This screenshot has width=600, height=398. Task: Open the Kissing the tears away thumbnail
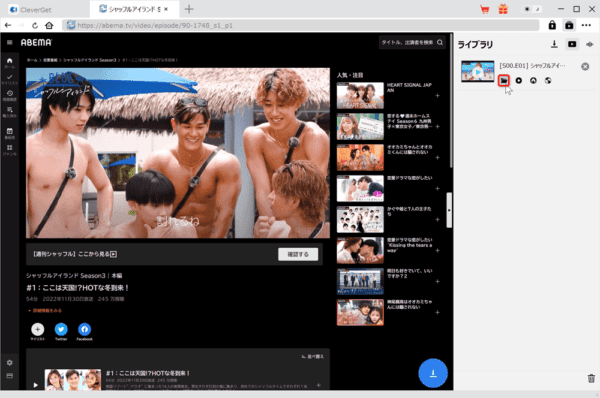pyautogui.click(x=360, y=250)
